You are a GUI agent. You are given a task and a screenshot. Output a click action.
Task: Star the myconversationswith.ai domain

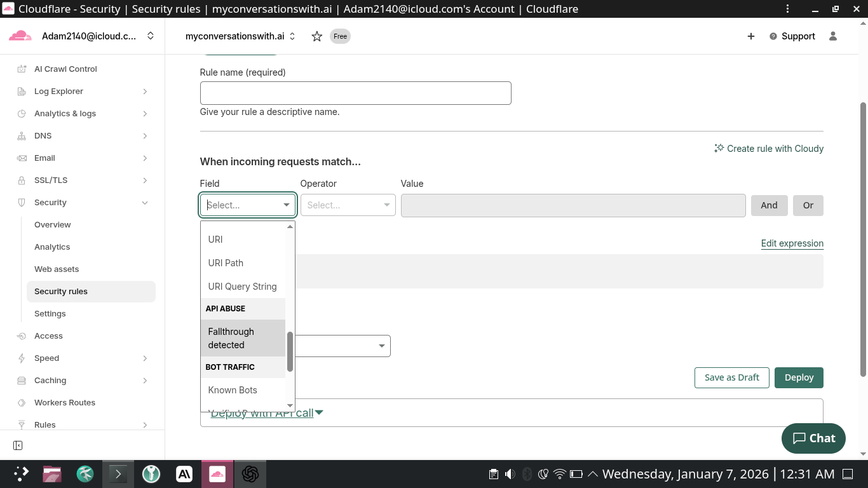click(316, 36)
